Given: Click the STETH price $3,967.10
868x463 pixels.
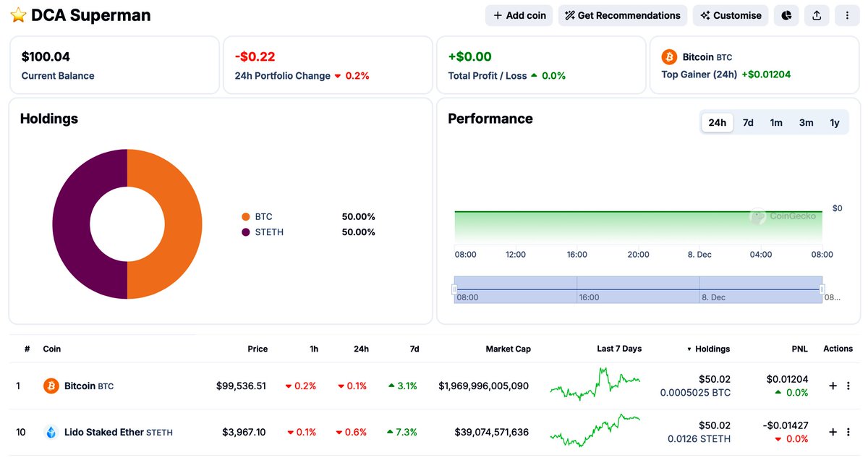Looking at the screenshot, I should pos(244,432).
